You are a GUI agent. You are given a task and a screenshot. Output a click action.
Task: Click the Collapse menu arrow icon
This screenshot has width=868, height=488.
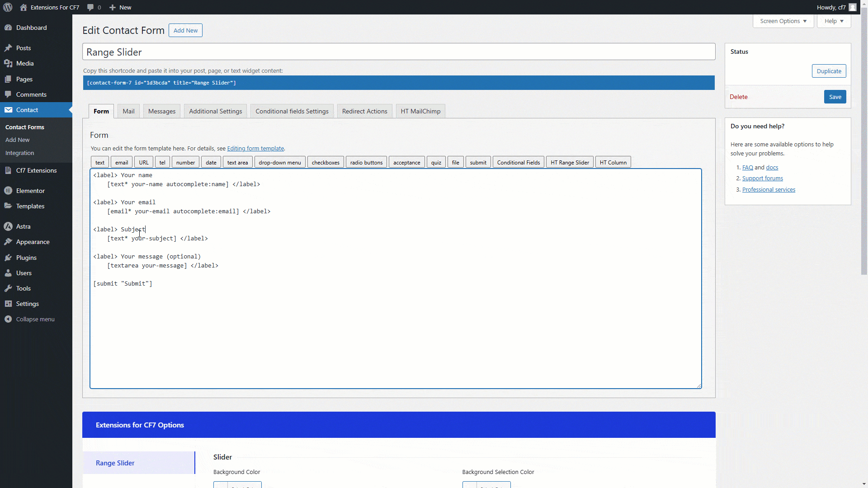(8, 319)
